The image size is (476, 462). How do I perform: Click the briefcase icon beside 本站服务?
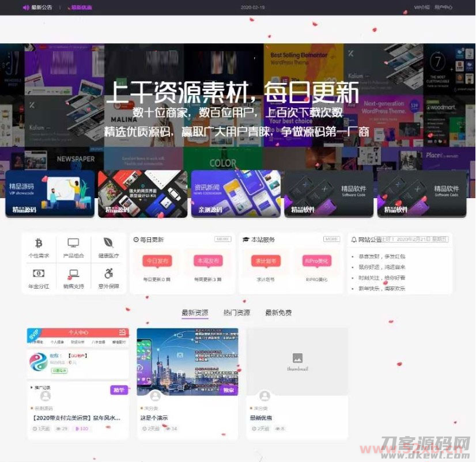pos(245,239)
